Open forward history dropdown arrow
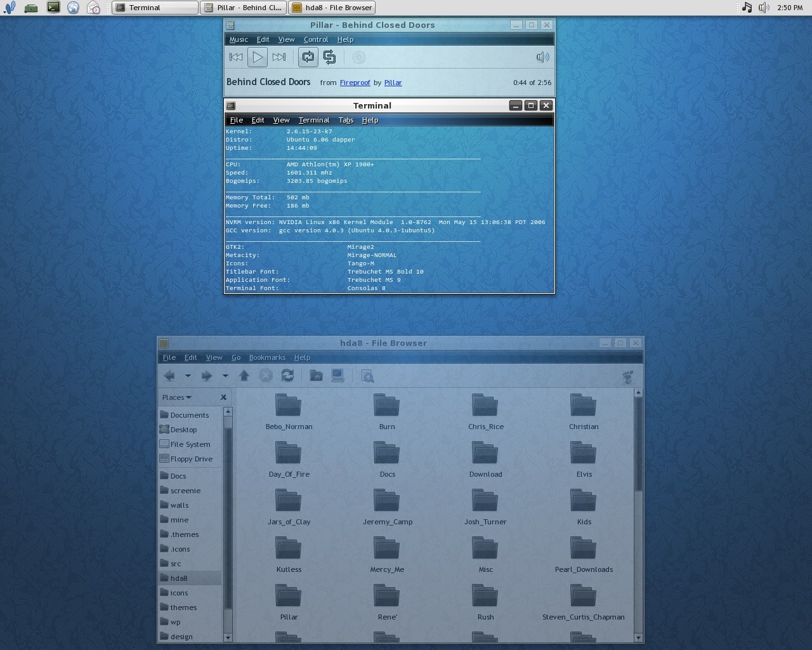812x650 pixels. click(225, 376)
